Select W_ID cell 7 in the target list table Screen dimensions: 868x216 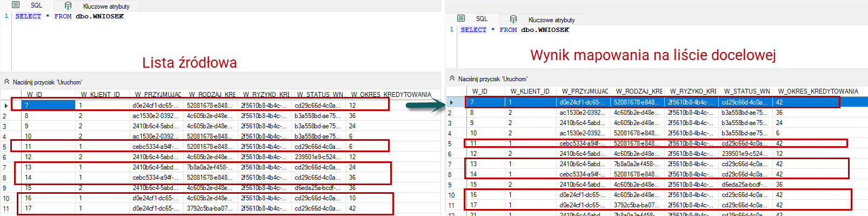(486, 102)
